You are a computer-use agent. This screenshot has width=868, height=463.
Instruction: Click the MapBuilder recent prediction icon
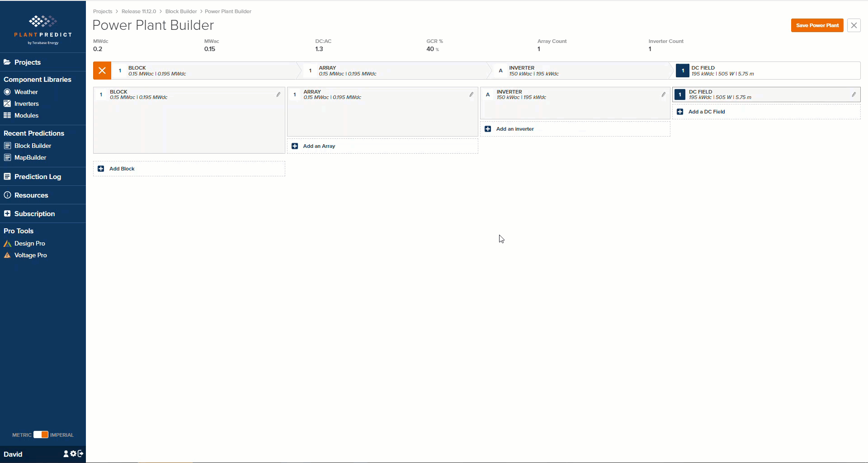(x=7, y=157)
